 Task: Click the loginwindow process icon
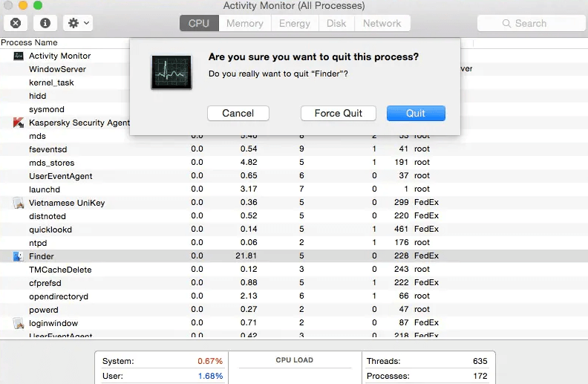(18, 323)
